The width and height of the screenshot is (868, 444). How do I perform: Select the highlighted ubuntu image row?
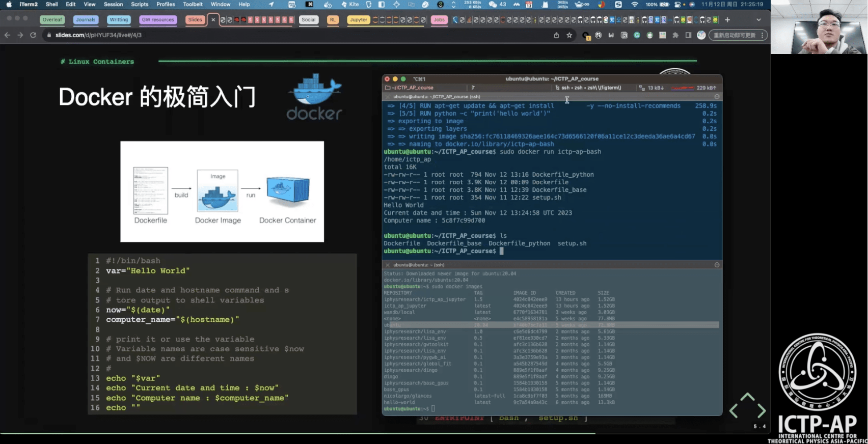[x=551, y=325]
